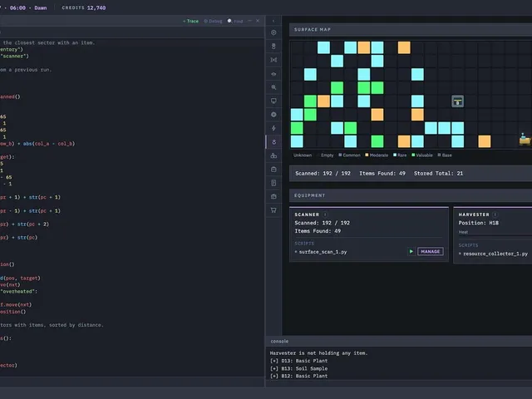Click the 06:00 game clock
532x399 pixels.
click(x=17, y=7)
